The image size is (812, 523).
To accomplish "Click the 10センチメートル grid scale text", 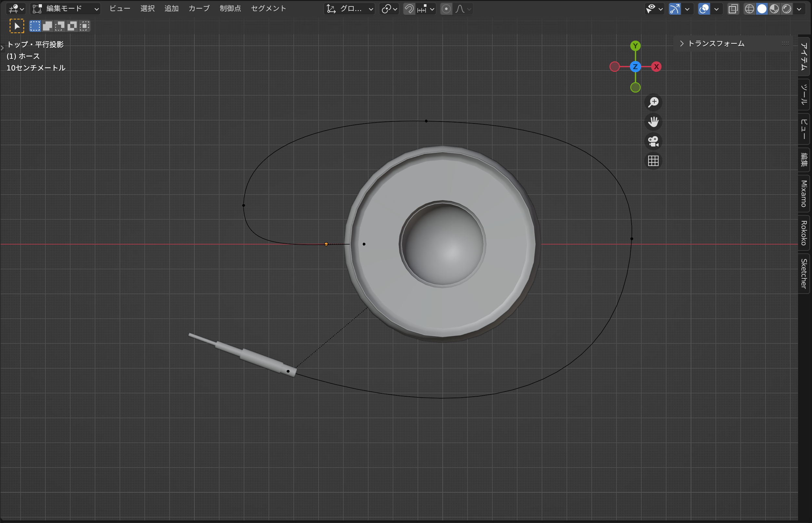I will coord(36,68).
